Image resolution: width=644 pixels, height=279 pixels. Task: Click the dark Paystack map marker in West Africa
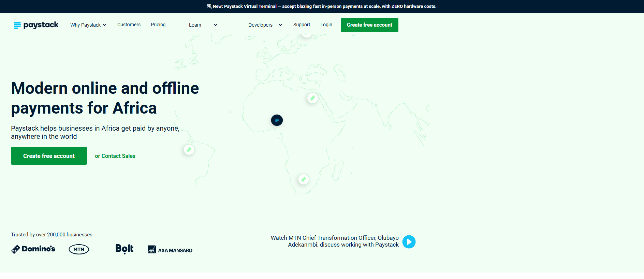(x=277, y=120)
